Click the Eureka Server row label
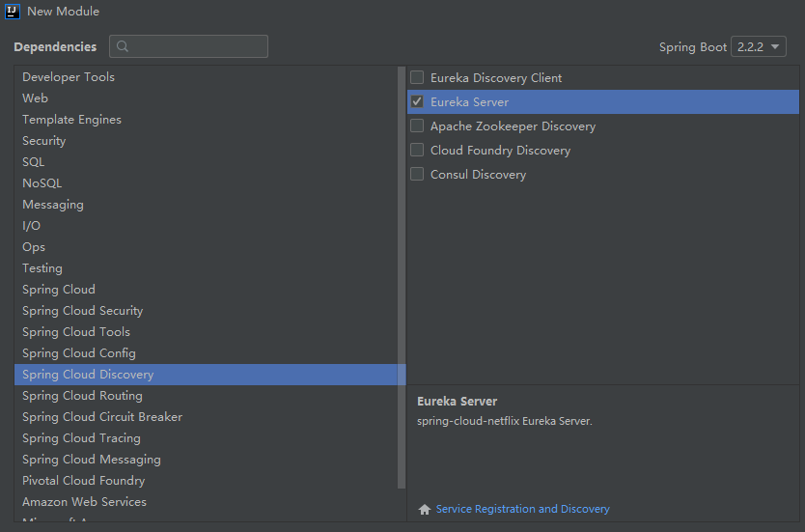805x532 pixels. [469, 102]
